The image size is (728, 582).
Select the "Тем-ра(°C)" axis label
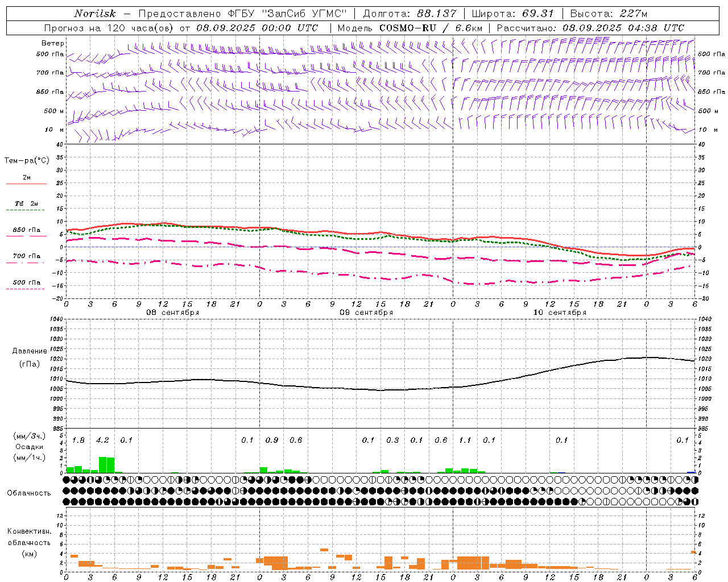27,161
